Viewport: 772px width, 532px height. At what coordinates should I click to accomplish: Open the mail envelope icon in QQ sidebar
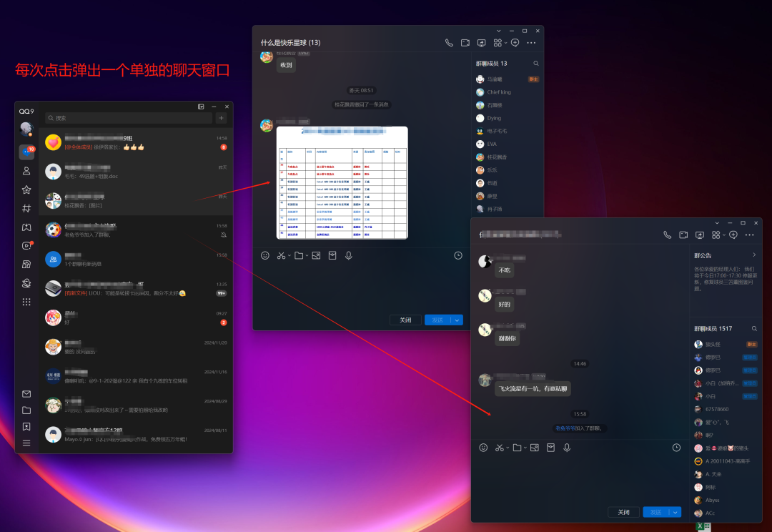[x=26, y=394]
